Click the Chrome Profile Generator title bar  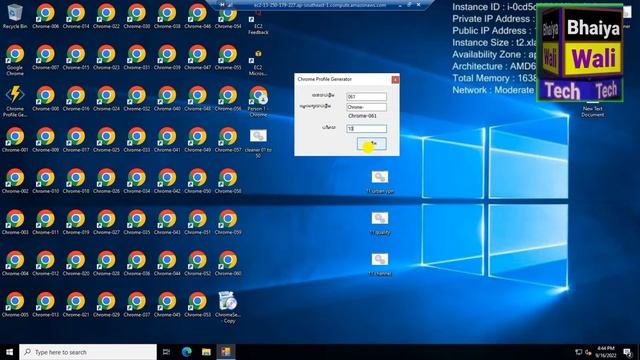pos(343,79)
